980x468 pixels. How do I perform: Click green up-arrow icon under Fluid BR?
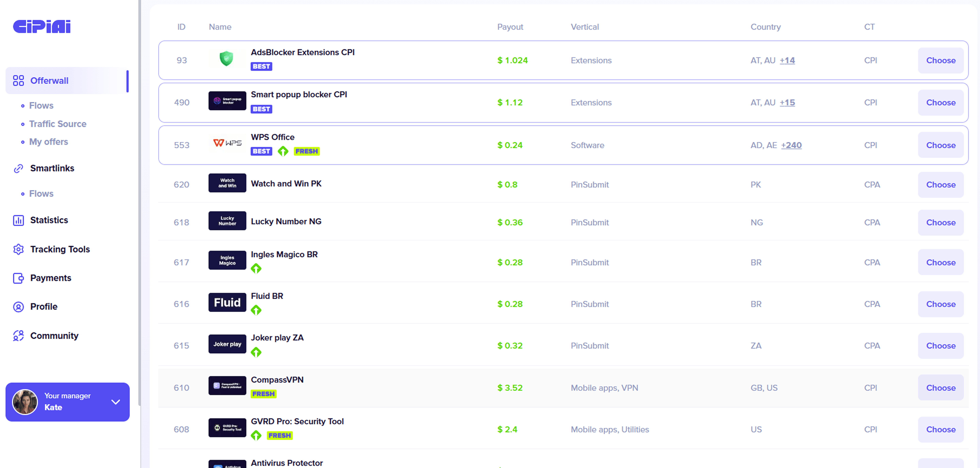[256, 310]
